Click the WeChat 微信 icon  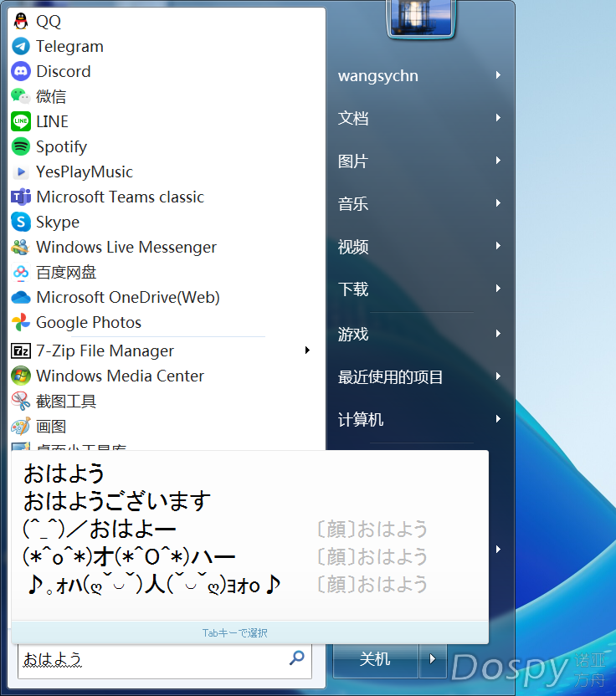tap(21, 96)
